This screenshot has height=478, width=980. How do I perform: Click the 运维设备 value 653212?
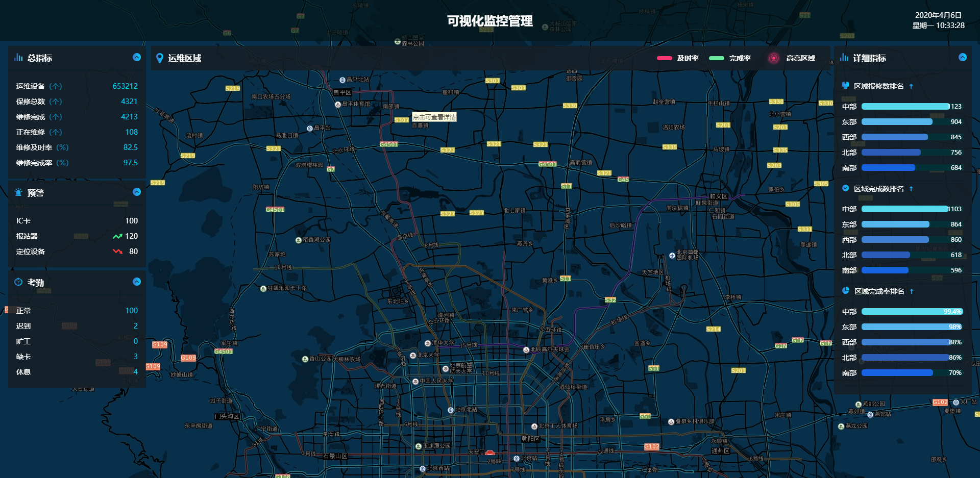125,86
